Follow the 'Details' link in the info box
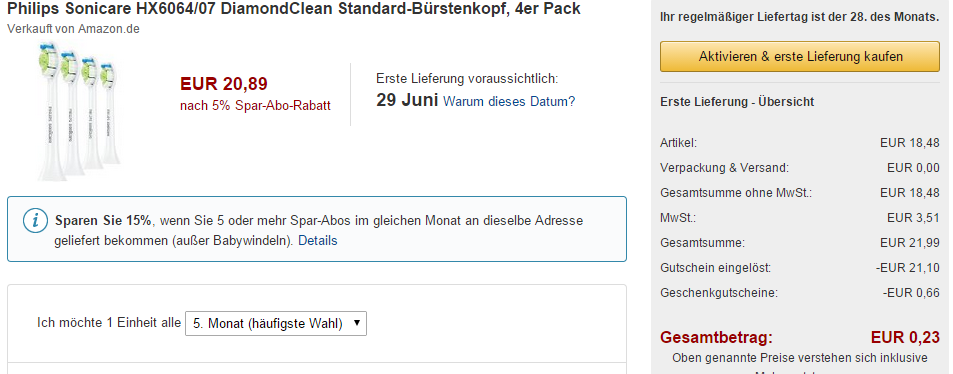The width and height of the screenshot is (953, 374). pos(317,240)
